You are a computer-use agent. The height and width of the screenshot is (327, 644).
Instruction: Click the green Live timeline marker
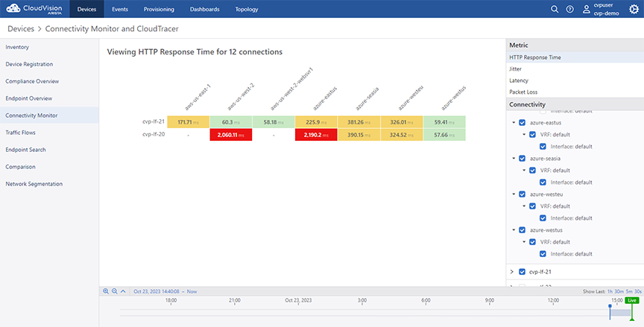pyautogui.click(x=631, y=300)
